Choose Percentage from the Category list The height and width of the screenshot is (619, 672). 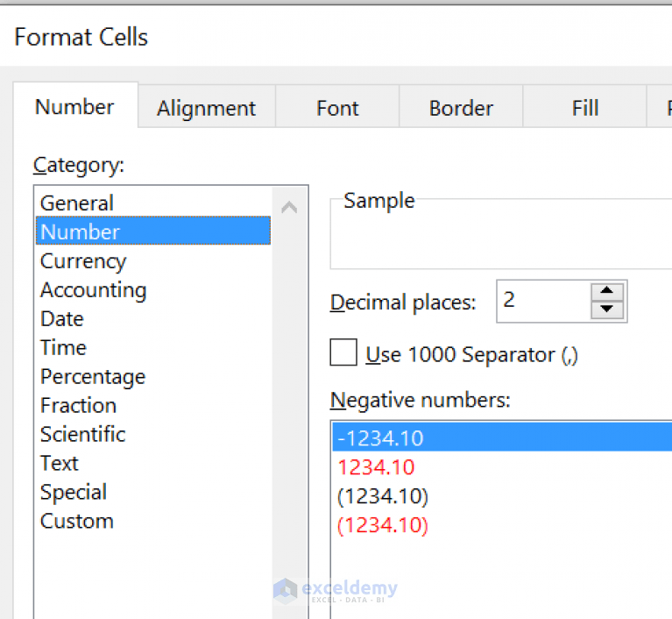[93, 377]
